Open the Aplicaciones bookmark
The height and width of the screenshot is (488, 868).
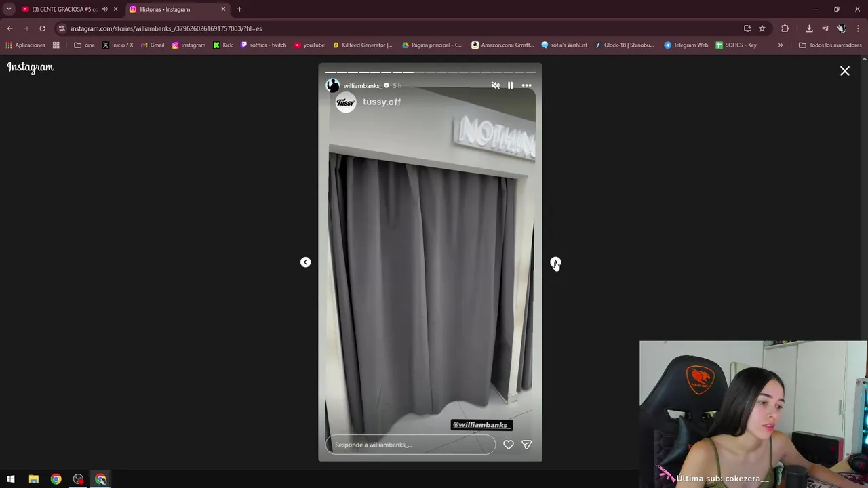(25, 45)
